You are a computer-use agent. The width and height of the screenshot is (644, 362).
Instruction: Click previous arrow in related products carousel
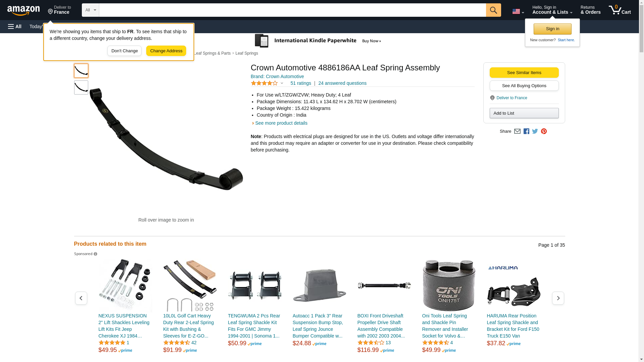[x=81, y=298]
